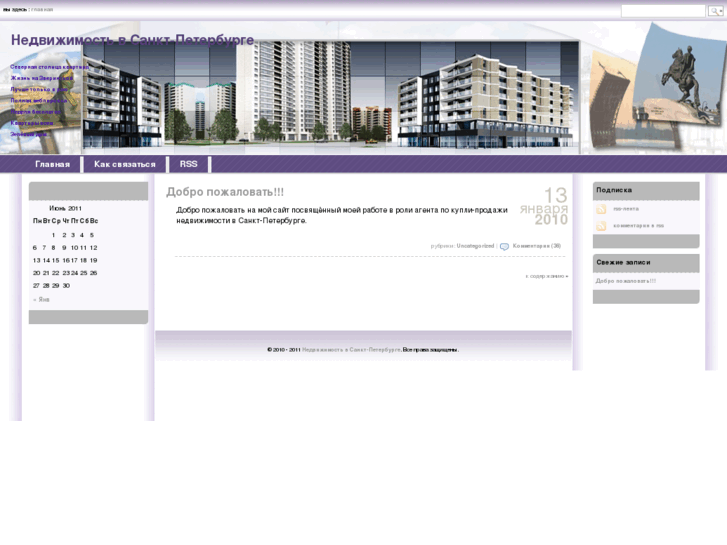Open recent post 'Добро пожаловать!!!' in sidebar
This screenshot has width=727, height=545.
(x=625, y=281)
